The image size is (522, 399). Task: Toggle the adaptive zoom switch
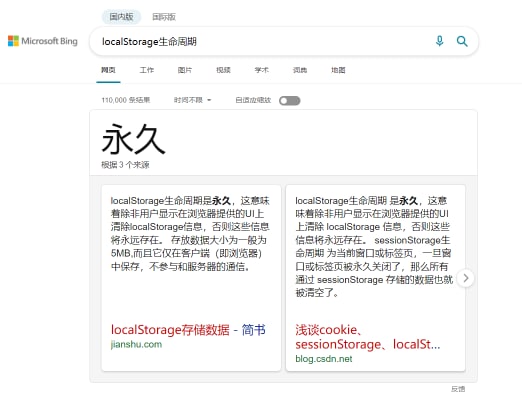[x=290, y=100]
